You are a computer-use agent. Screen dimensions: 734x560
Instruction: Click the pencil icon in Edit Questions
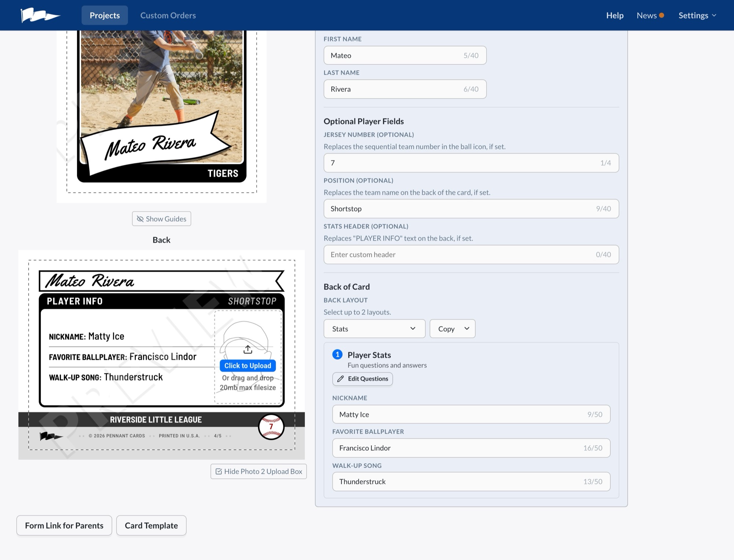(341, 379)
